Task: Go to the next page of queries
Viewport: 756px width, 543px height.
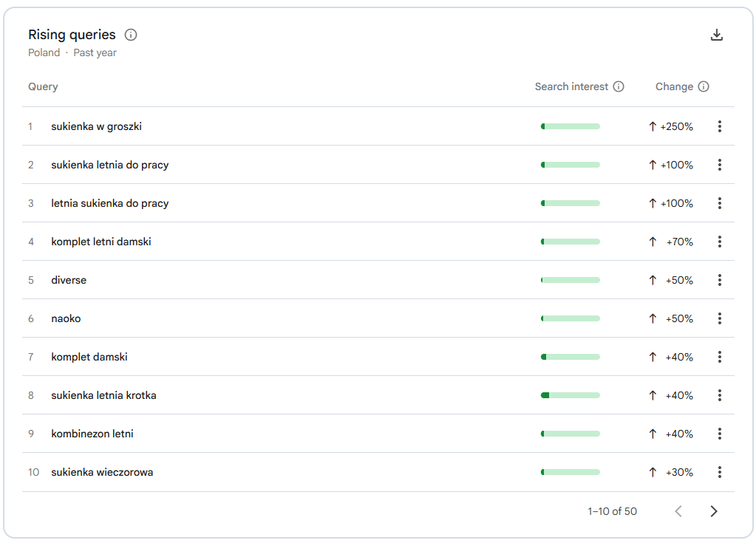Action: [714, 511]
